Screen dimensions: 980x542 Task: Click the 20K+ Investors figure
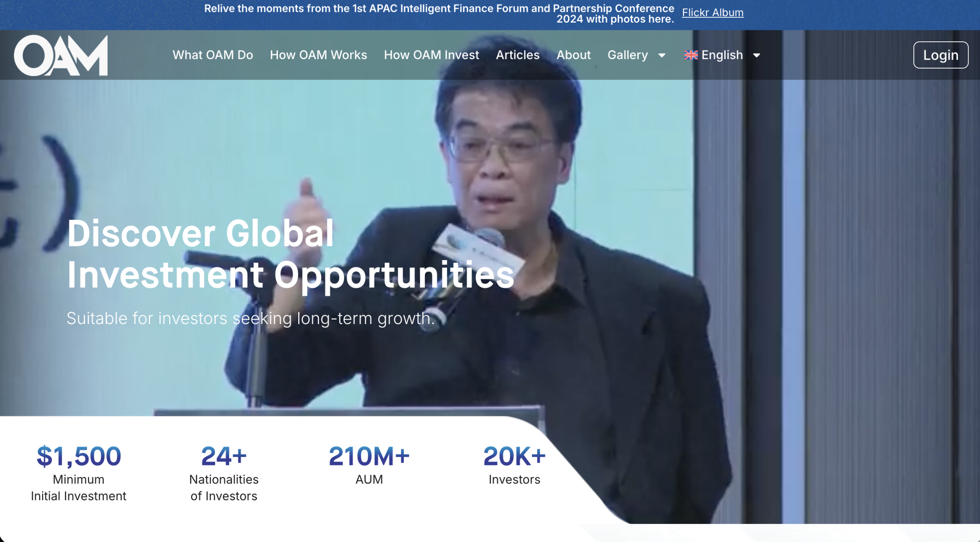click(x=514, y=456)
